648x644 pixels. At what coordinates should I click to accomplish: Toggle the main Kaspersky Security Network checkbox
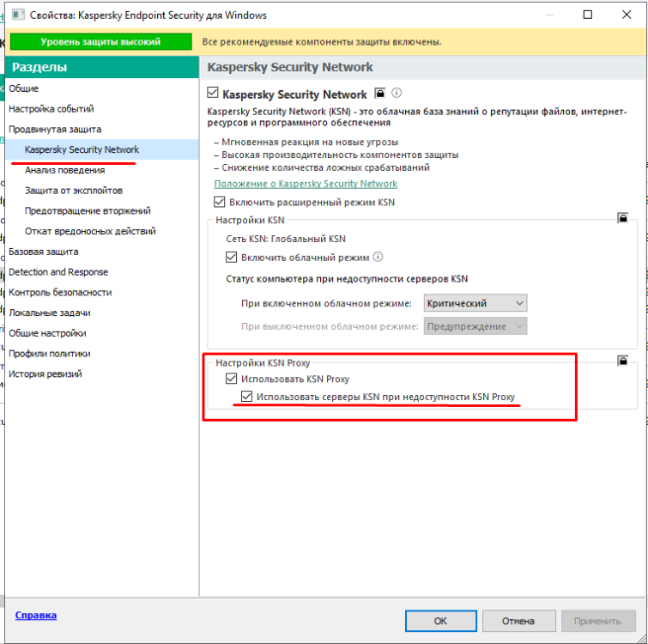click(x=212, y=92)
